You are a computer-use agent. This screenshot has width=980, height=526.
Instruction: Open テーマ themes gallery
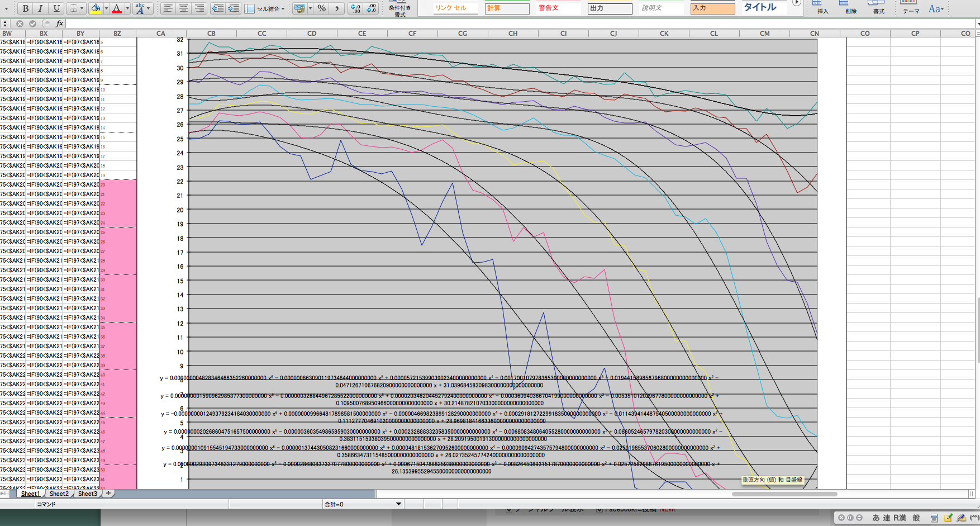click(911, 7)
